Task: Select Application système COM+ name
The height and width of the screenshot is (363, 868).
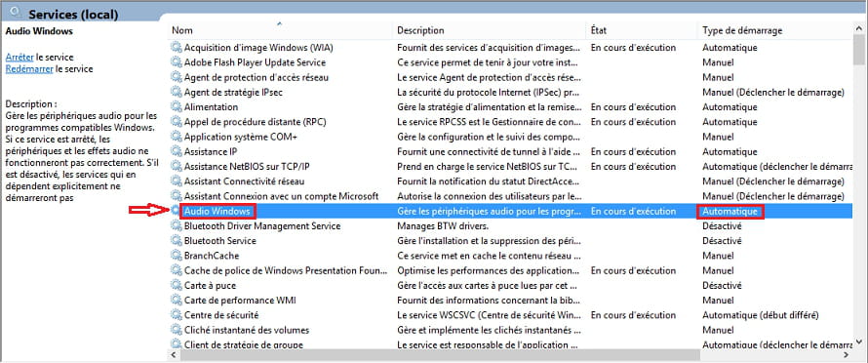Action: (241, 137)
